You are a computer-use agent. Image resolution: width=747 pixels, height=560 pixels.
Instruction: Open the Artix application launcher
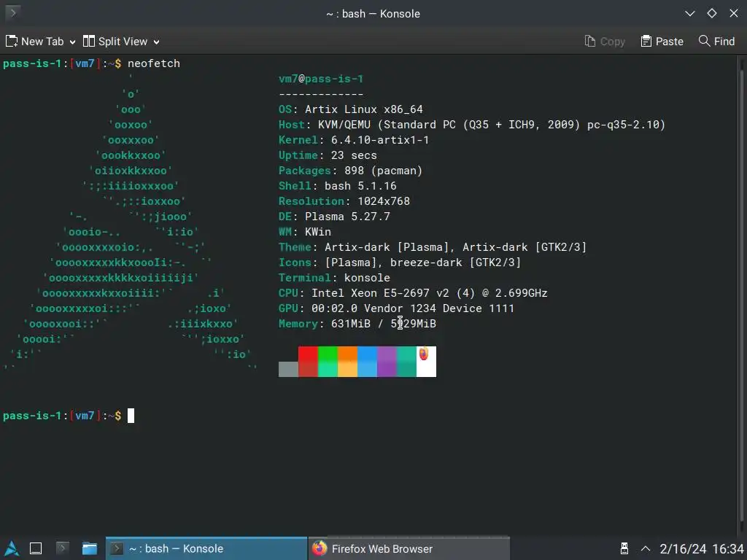pyautogui.click(x=12, y=548)
